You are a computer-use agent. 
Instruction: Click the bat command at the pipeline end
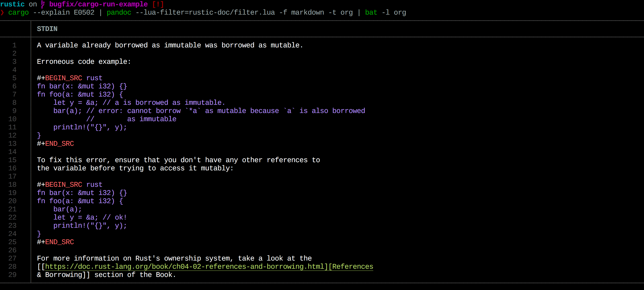click(371, 12)
